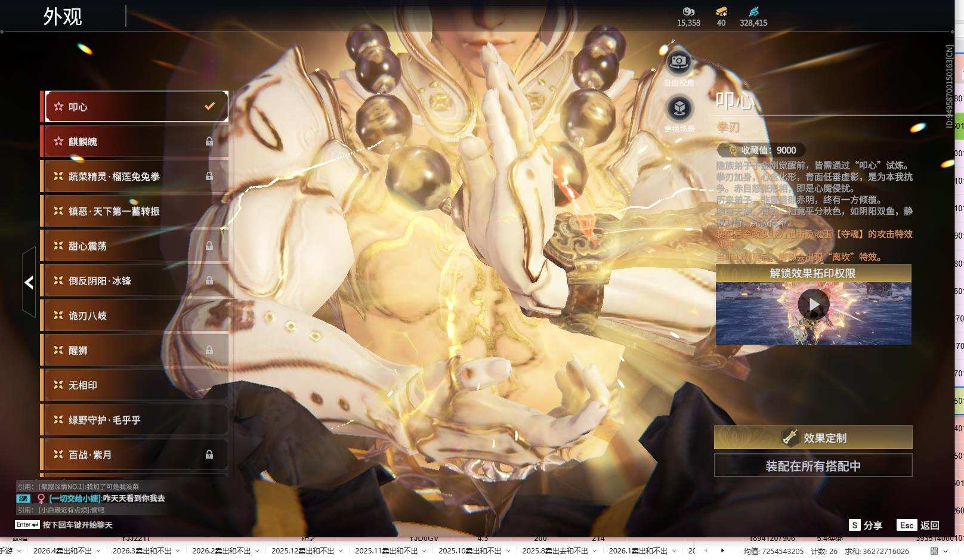The image size is (964, 560).
Task: Click the cross rarity icon beside 绿野守护·毛乎乎
Action: 58,419
